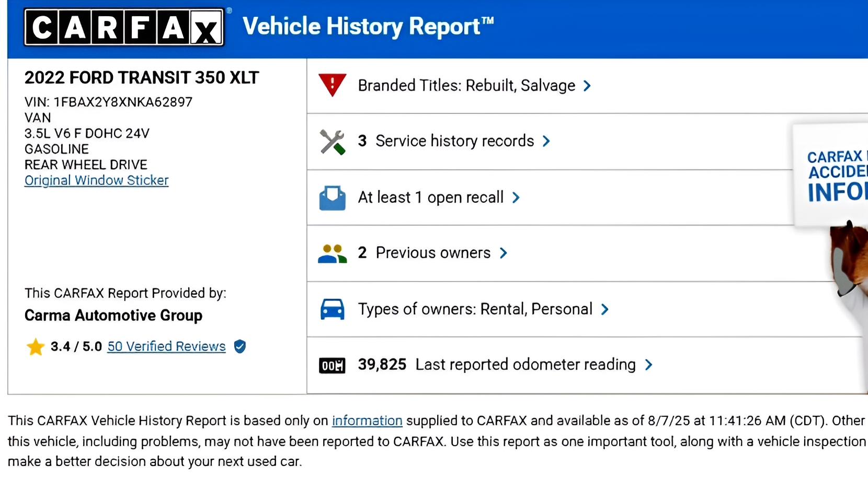Viewport: 868px width, 488px height.
Task: Click the odometer reading icon
Action: [332, 365]
